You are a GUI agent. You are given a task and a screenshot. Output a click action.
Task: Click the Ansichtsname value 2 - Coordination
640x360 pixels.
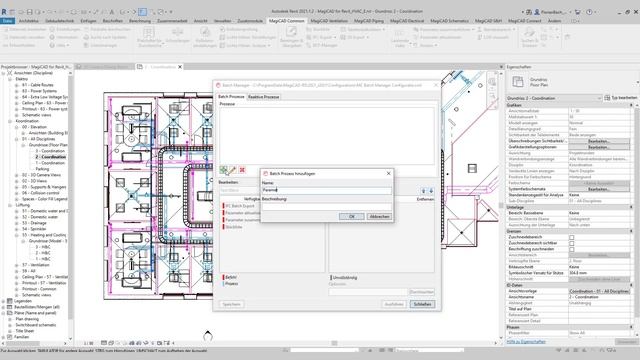[599, 297]
